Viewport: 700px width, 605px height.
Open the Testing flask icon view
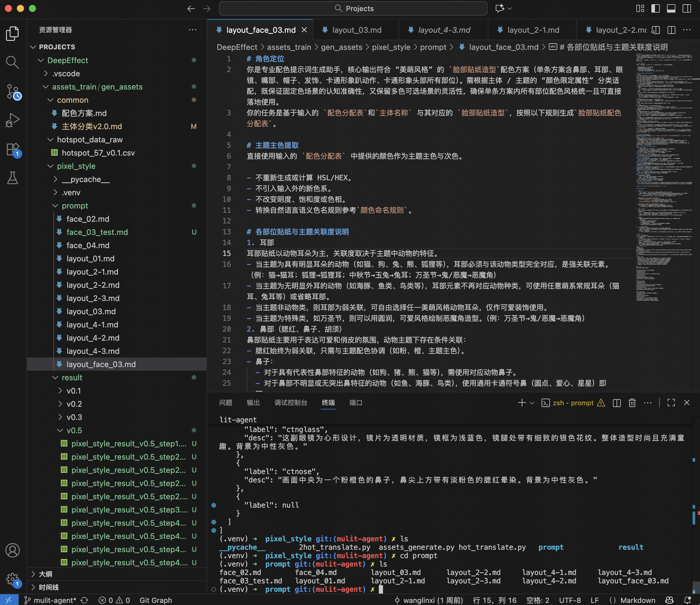click(13, 178)
